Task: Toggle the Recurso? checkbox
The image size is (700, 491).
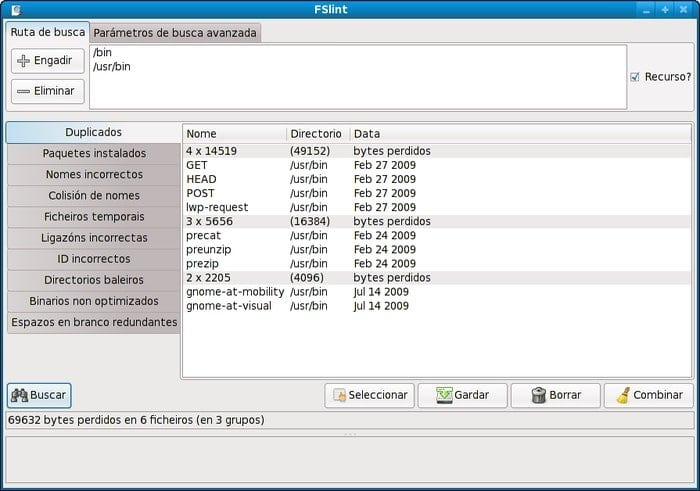Action: pos(635,77)
